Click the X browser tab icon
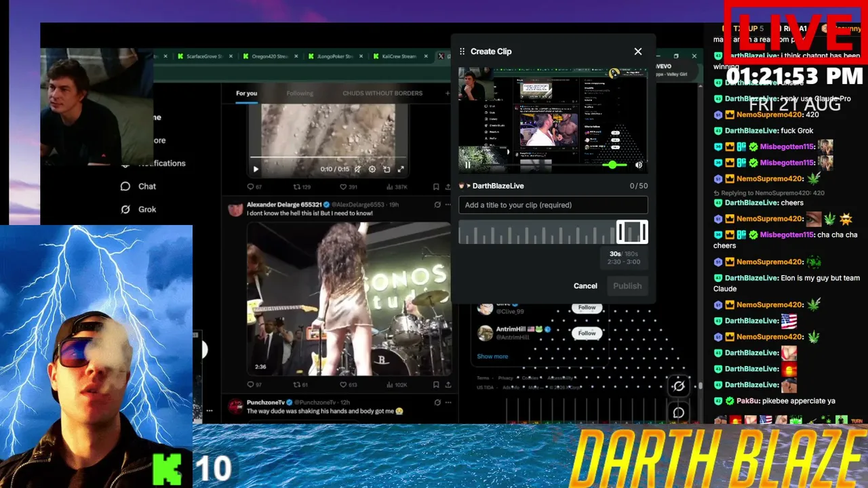868x488 pixels. (441, 56)
